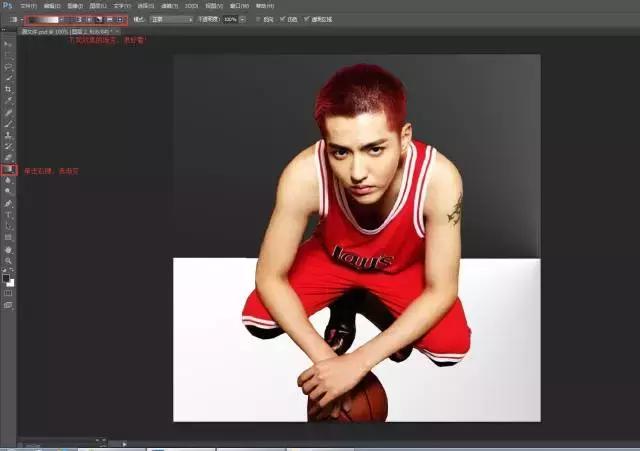
Task: Select the Zoom magnifier tool
Action: [8, 260]
